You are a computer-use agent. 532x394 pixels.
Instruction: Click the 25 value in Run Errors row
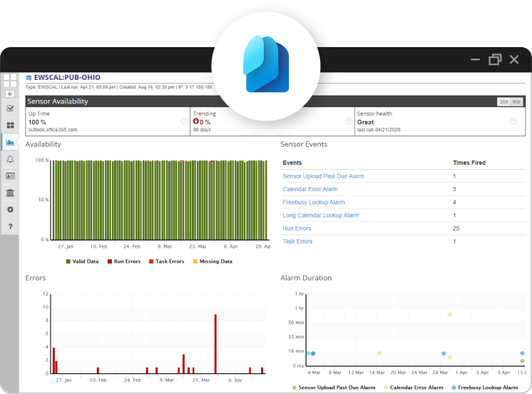(456, 228)
